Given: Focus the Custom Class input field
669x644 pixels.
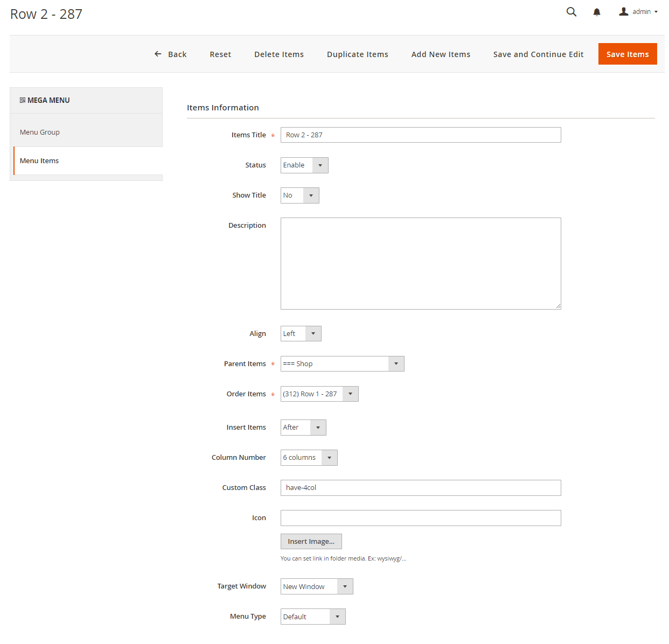Looking at the screenshot, I should point(421,488).
